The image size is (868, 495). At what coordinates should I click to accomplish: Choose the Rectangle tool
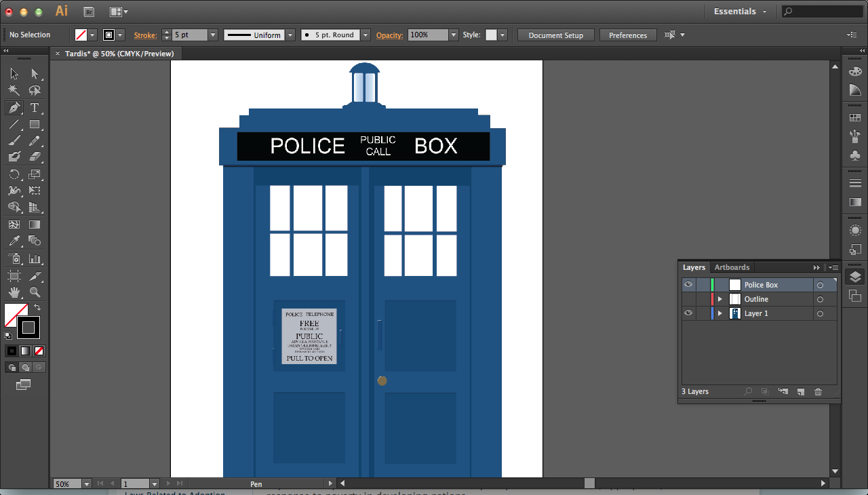coord(35,124)
